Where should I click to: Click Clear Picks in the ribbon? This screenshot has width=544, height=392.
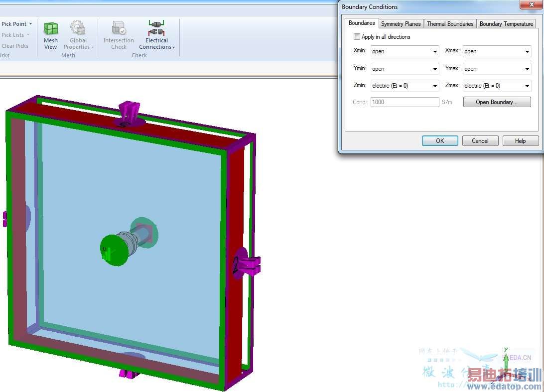(x=15, y=46)
